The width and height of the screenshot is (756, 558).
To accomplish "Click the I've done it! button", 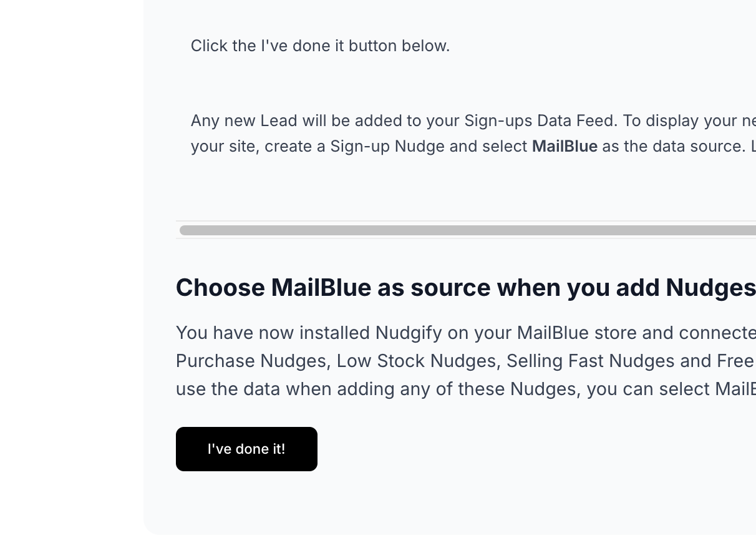I will (x=246, y=449).
